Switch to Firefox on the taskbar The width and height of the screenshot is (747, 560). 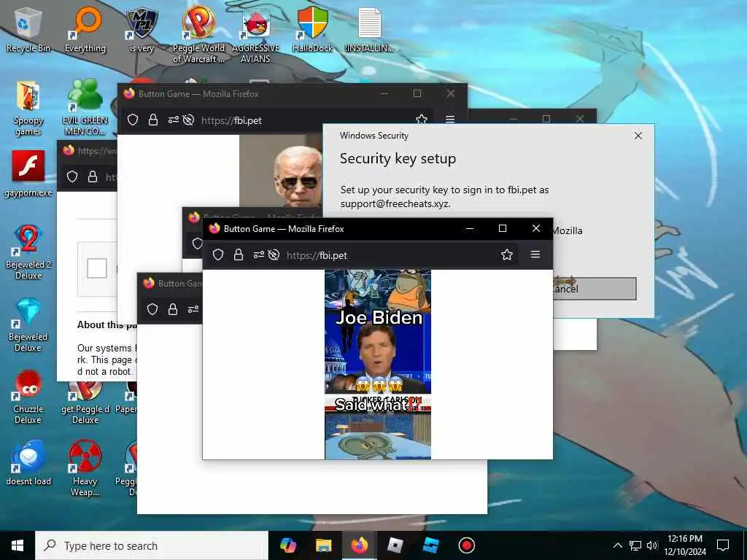pos(359,545)
